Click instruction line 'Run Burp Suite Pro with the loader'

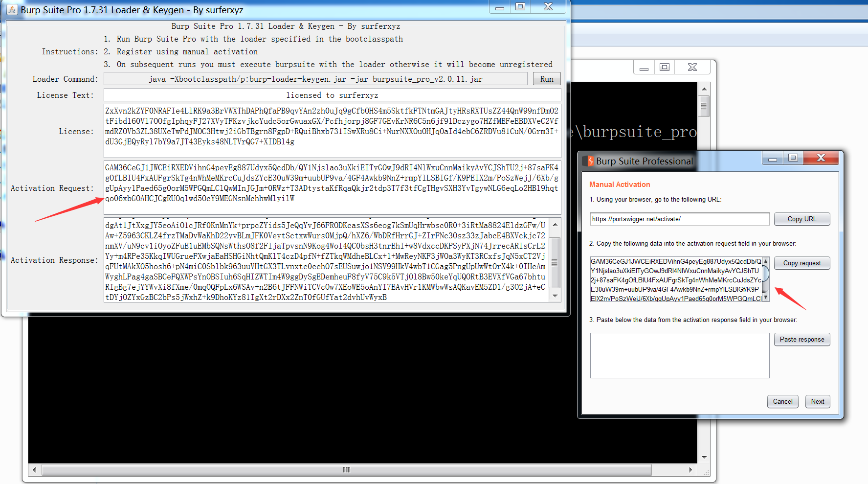[260, 39]
